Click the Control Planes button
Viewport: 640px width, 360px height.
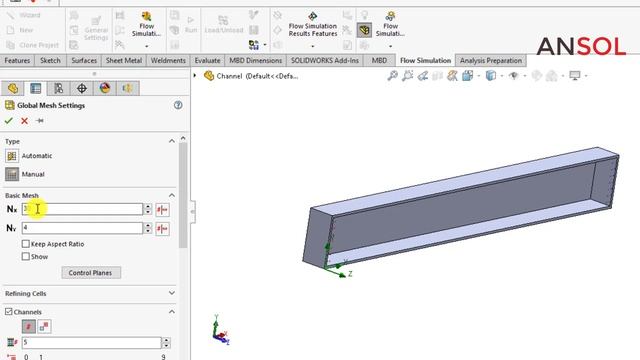point(91,273)
